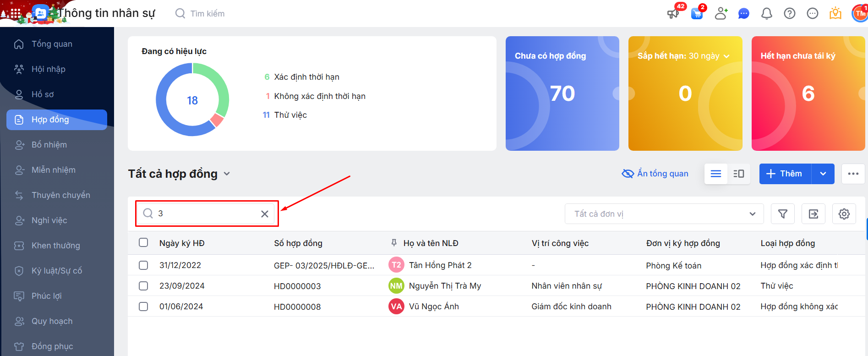
Task: Check the row dated 01/06/2024
Action: click(x=143, y=307)
